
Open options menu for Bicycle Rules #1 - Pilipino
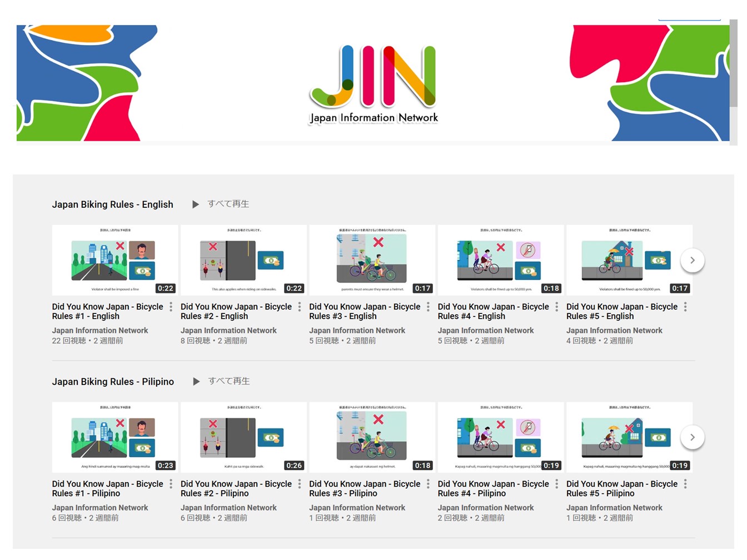[x=171, y=484]
